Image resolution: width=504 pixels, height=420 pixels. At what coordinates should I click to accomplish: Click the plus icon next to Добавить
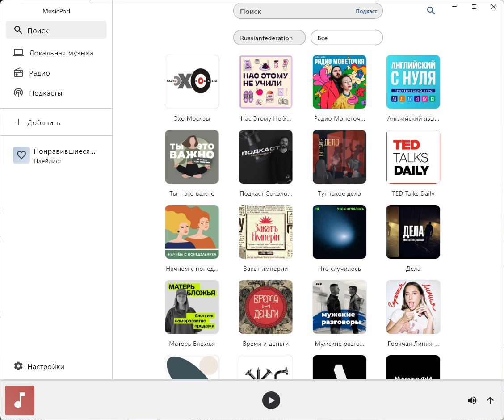pos(18,122)
